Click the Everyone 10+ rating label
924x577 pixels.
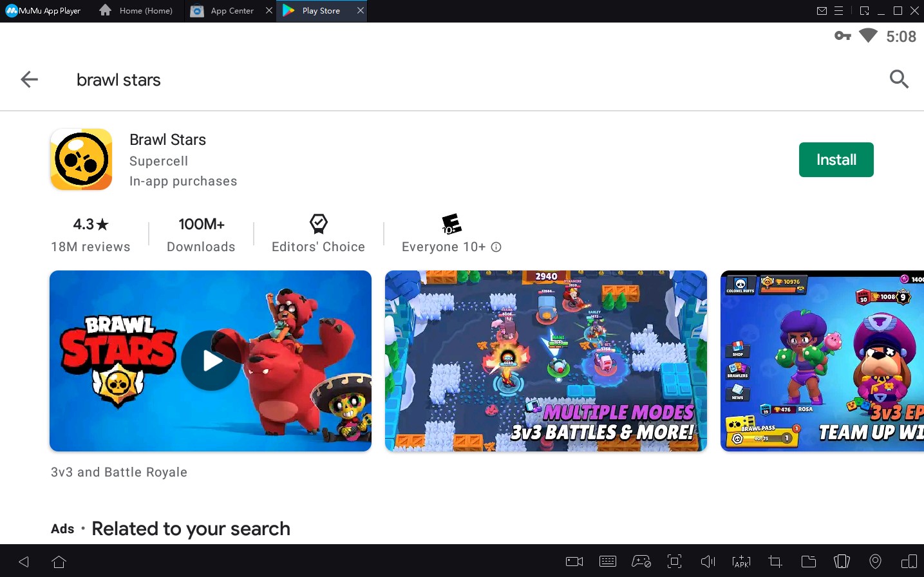click(444, 247)
